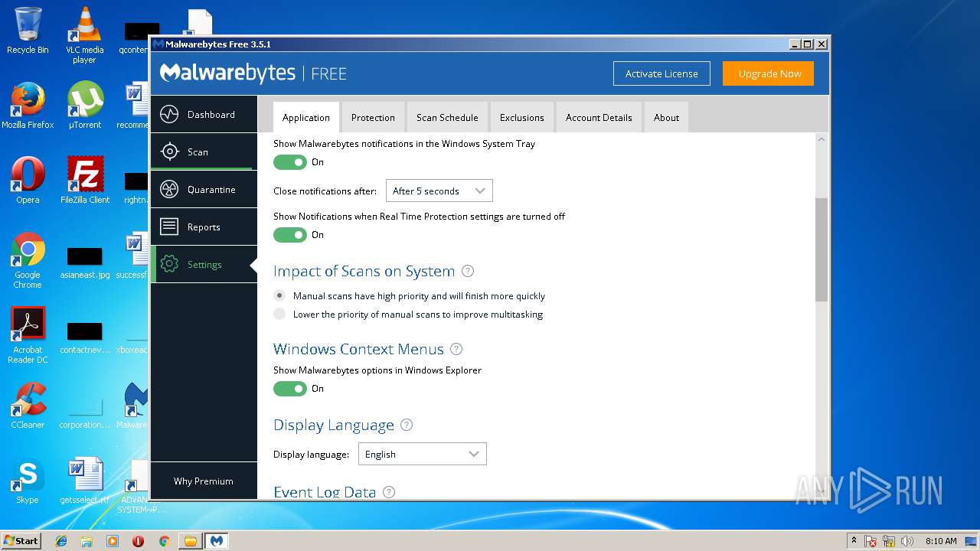Click Activate License button
Viewport: 980px width, 551px height.
(x=661, y=73)
